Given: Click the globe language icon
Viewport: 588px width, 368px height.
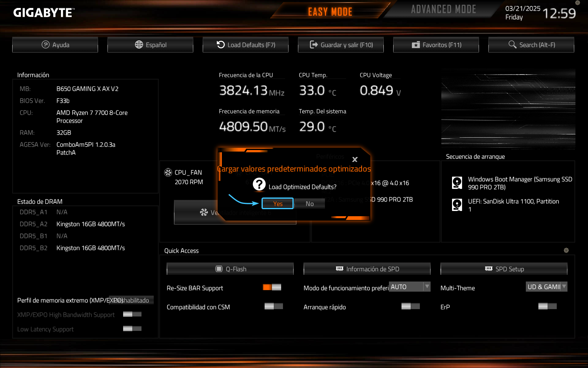Looking at the screenshot, I should click(x=139, y=45).
